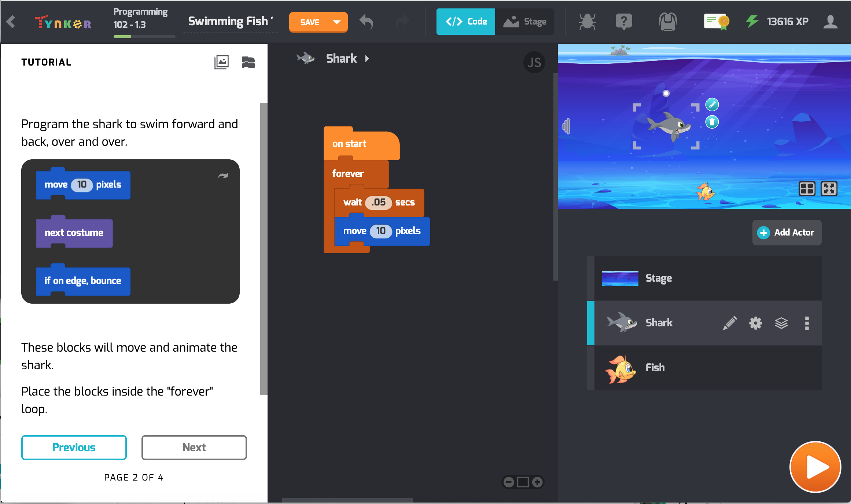Expand the SAVE dropdown arrow
This screenshot has height=504, width=851.
click(336, 22)
